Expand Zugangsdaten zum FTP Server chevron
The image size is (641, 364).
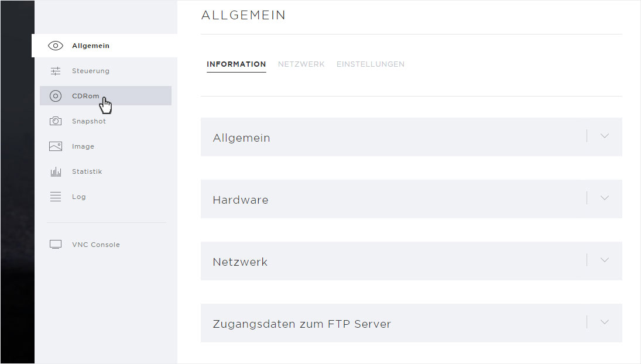[x=605, y=322]
